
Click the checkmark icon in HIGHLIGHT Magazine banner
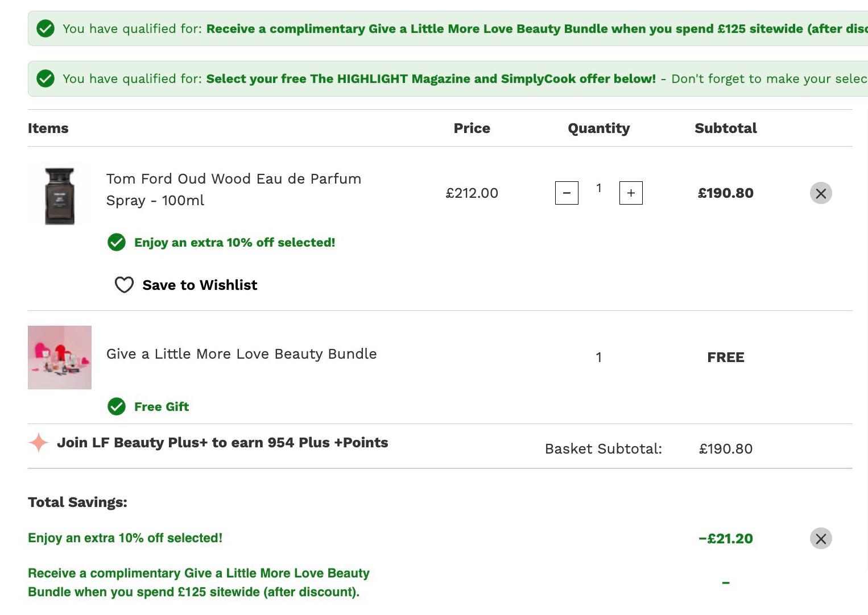(x=46, y=78)
